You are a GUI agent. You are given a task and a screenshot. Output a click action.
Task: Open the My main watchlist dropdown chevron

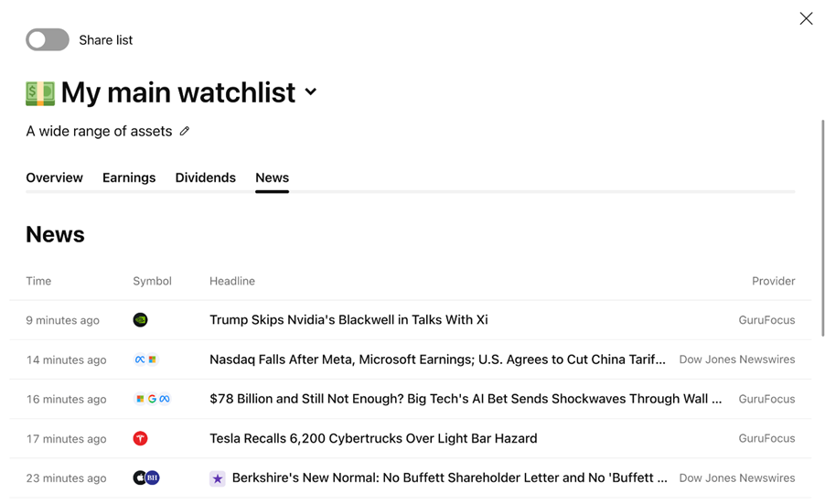tap(311, 91)
